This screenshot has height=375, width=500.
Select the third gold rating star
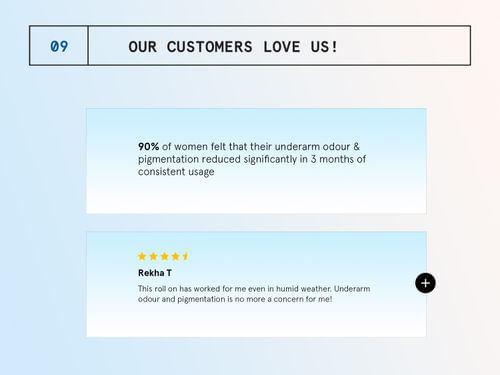pyautogui.click(x=165, y=256)
